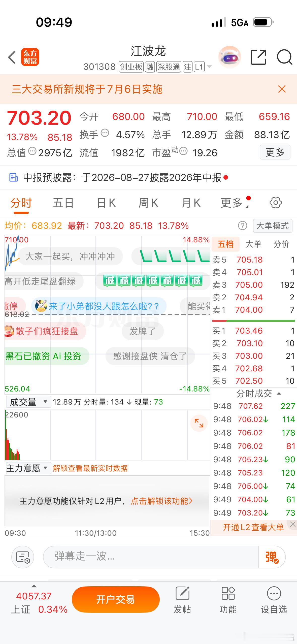Tap 点击解锁该功能 link
This screenshot has width=297, height=644.
(x=161, y=501)
